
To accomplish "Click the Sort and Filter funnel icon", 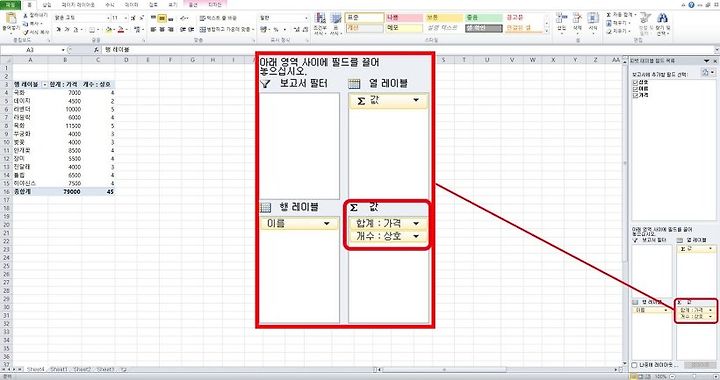I will coord(645,18).
